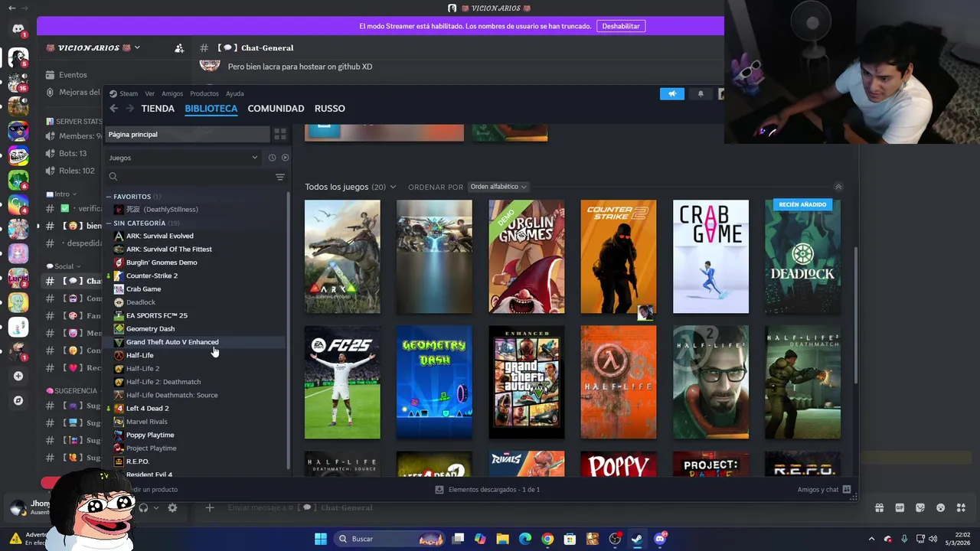The height and width of the screenshot is (551, 980).
Task: Open the Amigos menu in Steam
Action: pos(172,93)
